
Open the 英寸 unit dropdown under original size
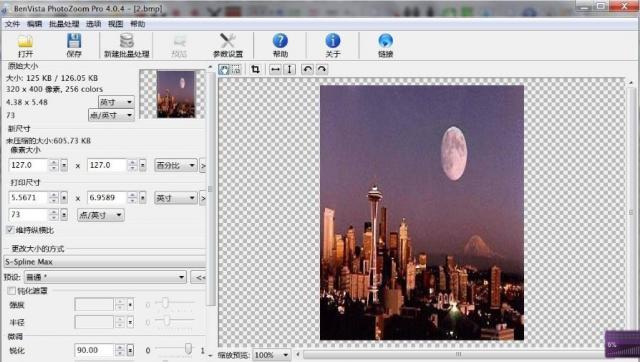click(x=116, y=102)
